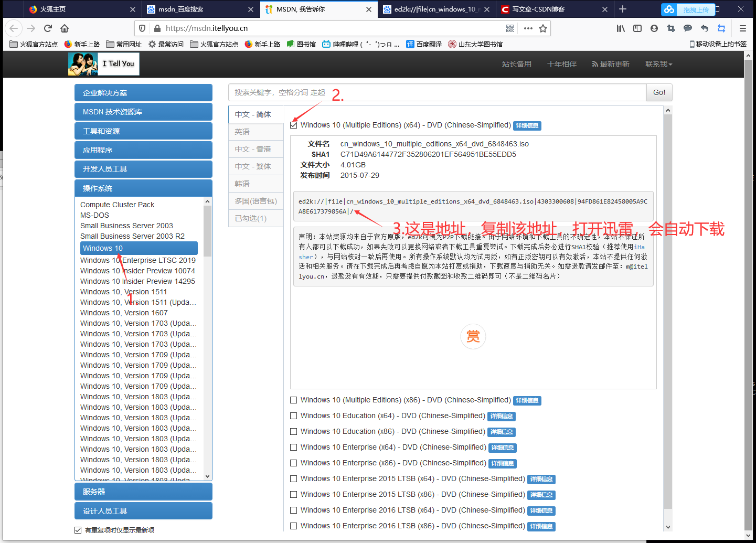This screenshot has height=543, width=756.
Task: Click the I Tell You site logo
Action: point(104,63)
